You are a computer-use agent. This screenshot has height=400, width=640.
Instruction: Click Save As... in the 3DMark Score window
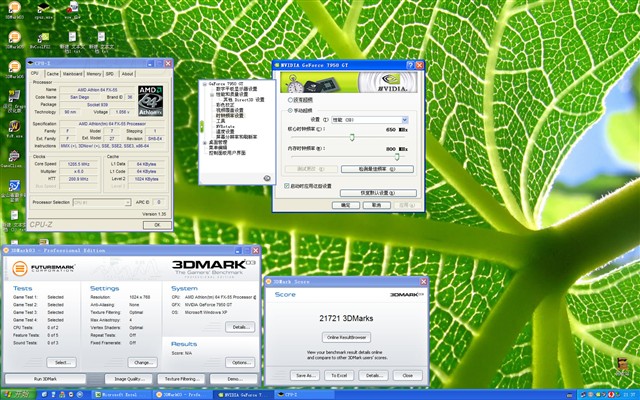point(305,376)
